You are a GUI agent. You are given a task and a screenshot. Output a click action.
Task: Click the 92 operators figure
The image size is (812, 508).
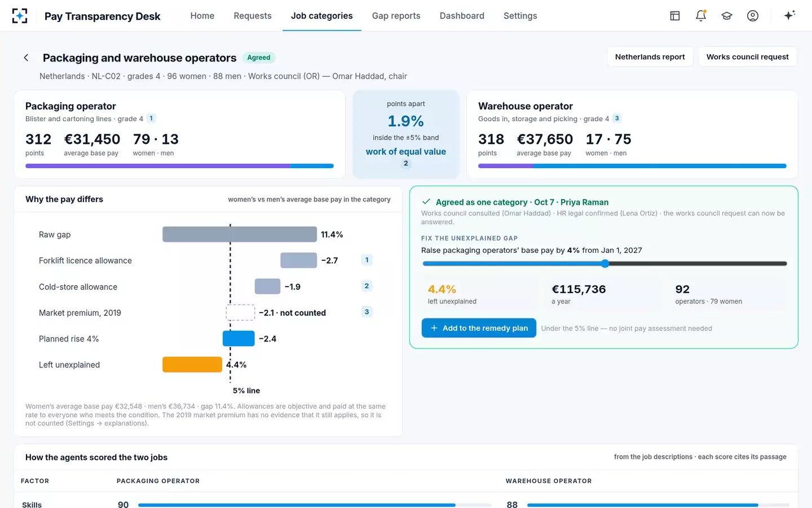point(682,290)
